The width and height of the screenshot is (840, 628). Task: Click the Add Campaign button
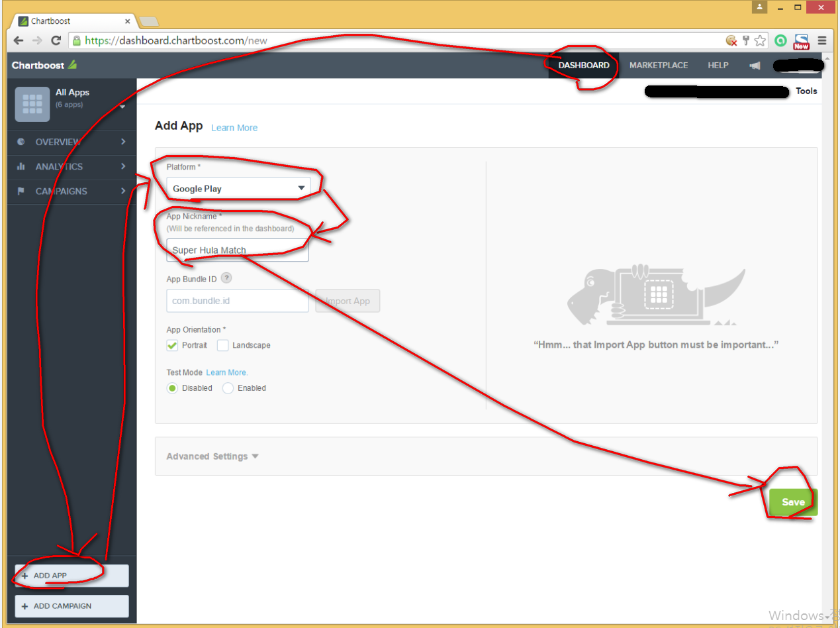click(x=71, y=606)
